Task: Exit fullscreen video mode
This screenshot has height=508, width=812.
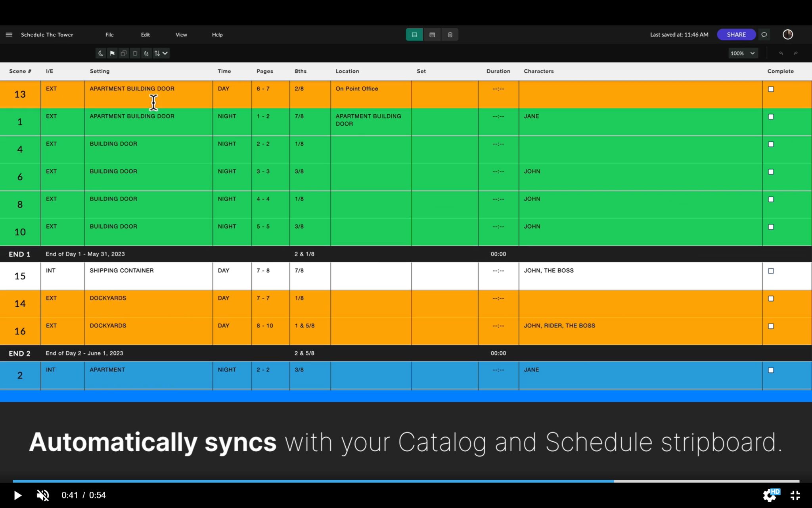Action: pyautogui.click(x=795, y=495)
